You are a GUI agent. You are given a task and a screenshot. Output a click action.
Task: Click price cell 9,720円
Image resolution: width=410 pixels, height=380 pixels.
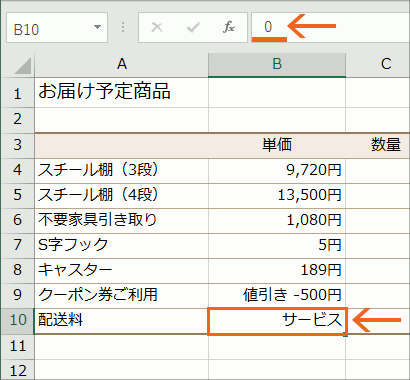click(277, 170)
